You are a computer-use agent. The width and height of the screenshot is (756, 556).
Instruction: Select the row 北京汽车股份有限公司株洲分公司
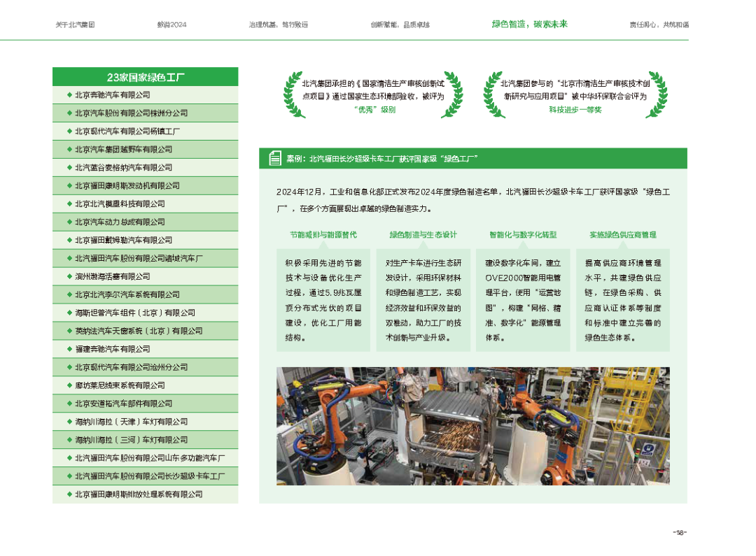(x=145, y=113)
